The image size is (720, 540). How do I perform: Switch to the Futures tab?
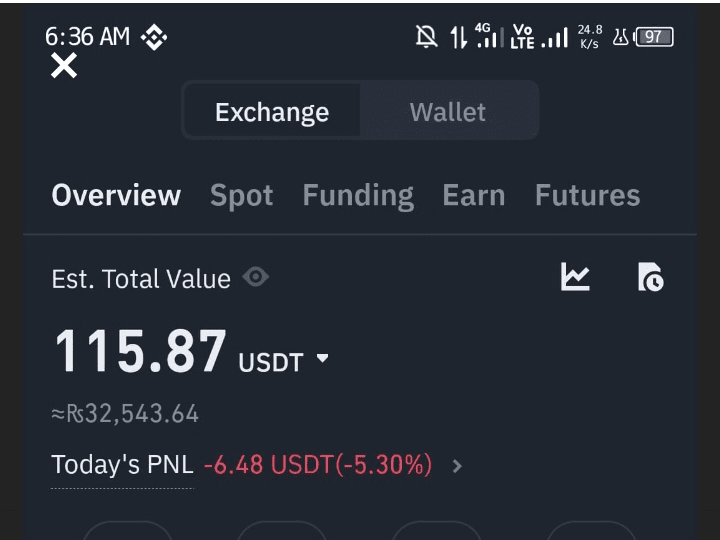pyautogui.click(x=587, y=195)
